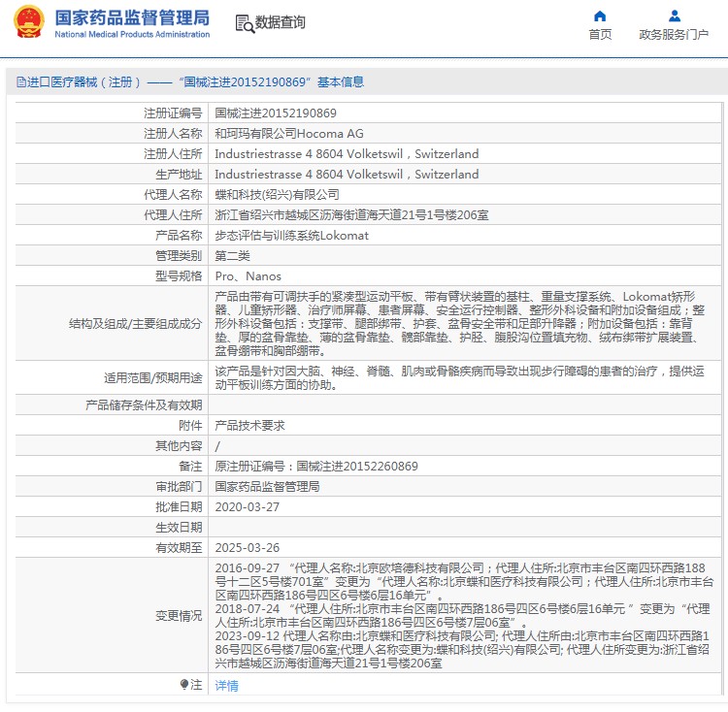This screenshot has width=728, height=712.
Task: Click the 政务服务门户 user icon
Action: pyautogui.click(x=675, y=16)
